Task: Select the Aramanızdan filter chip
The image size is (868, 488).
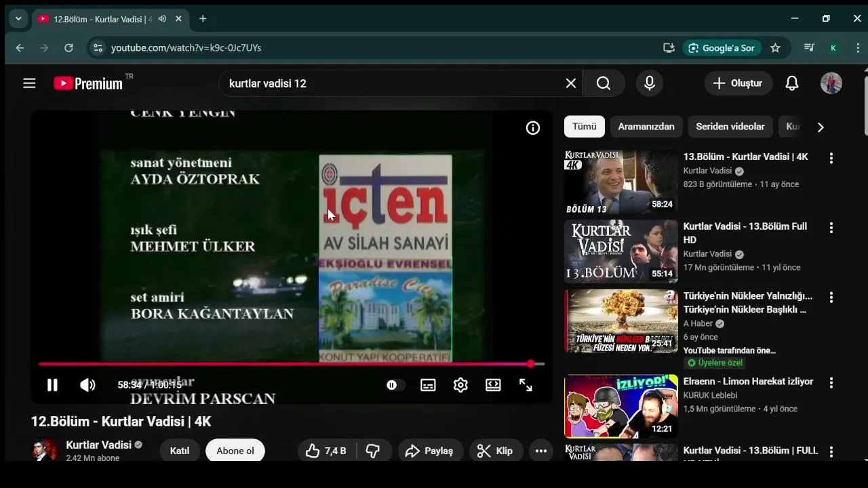Action: pyautogui.click(x=646, y=127)
